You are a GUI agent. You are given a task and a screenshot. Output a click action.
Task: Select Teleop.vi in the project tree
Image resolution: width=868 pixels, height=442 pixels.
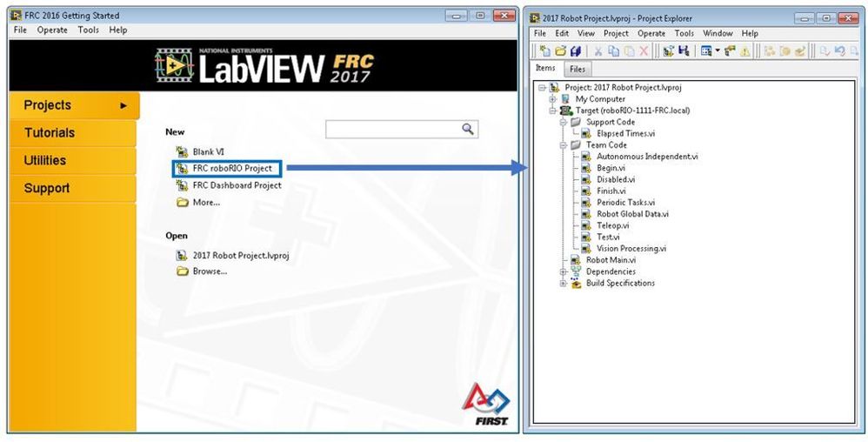[613, 225]
